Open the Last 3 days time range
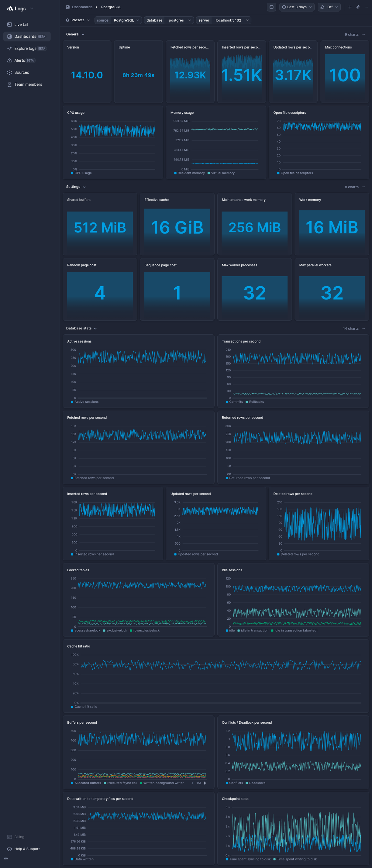 [297, 7]
